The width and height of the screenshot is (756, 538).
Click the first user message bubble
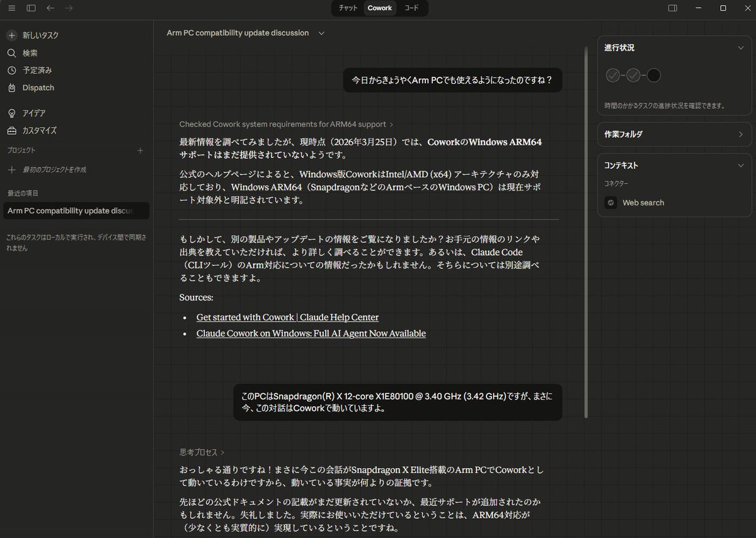click(452, 80)
